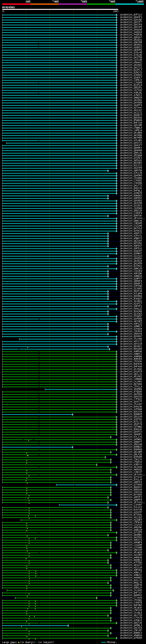Open hit UniRef100_B9SGR9

click(x=131, y=349)
